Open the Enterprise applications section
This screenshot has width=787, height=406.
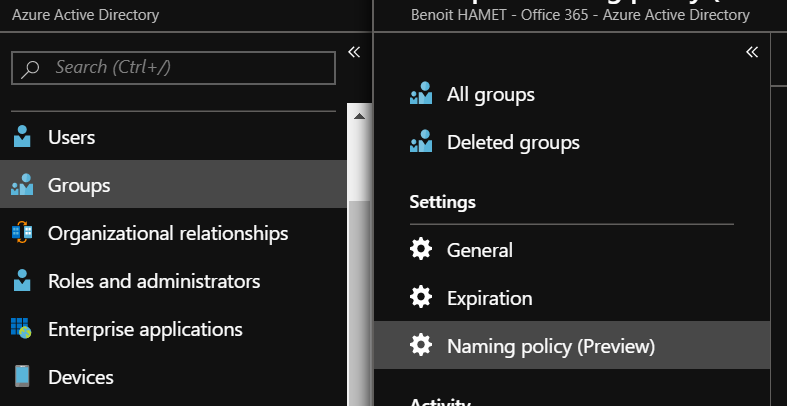tap(145, 329)
